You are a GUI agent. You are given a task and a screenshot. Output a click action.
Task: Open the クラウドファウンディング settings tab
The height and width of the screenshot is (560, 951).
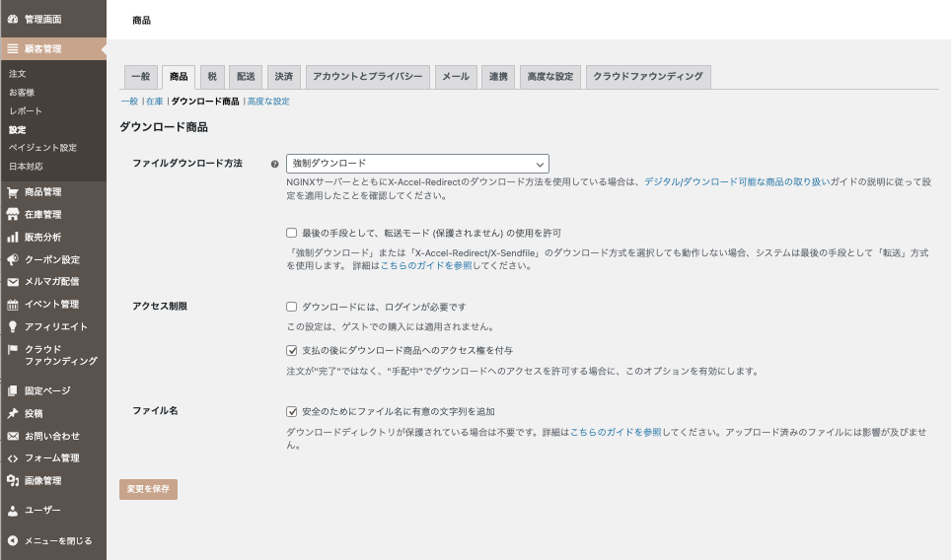coord(648,77)
